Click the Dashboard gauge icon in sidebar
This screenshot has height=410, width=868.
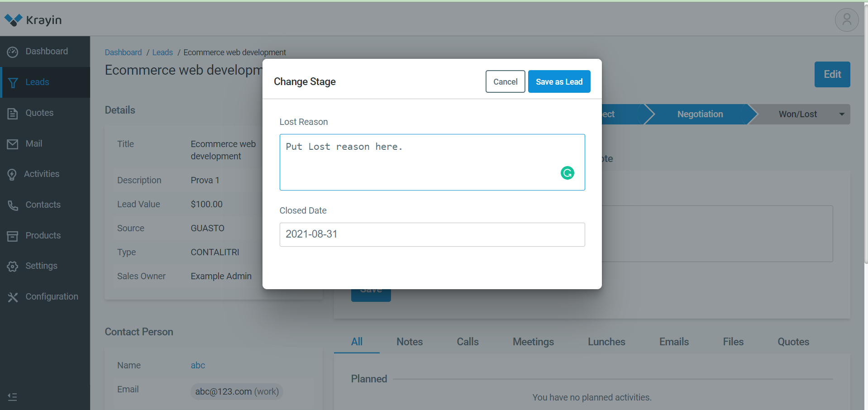[13, 52]
